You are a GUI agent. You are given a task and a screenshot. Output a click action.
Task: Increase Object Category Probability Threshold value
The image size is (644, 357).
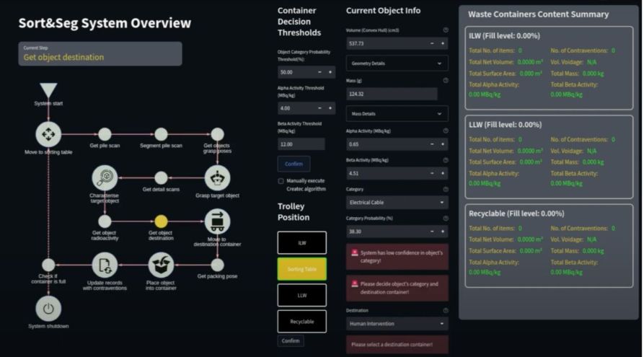(x=330, y=72)
